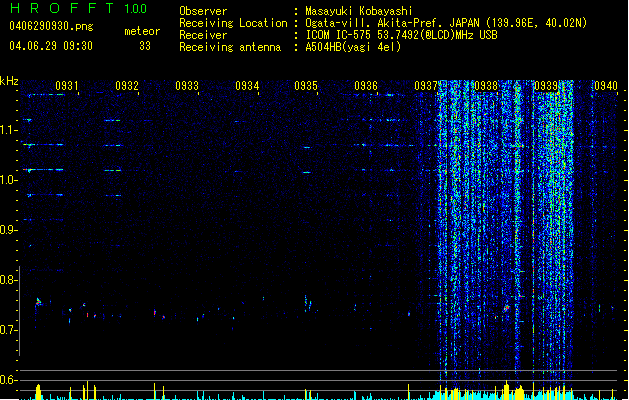Select the filename 0406290930.png
Viewport: 629px width, 400px height.
[x=51, y=26]
